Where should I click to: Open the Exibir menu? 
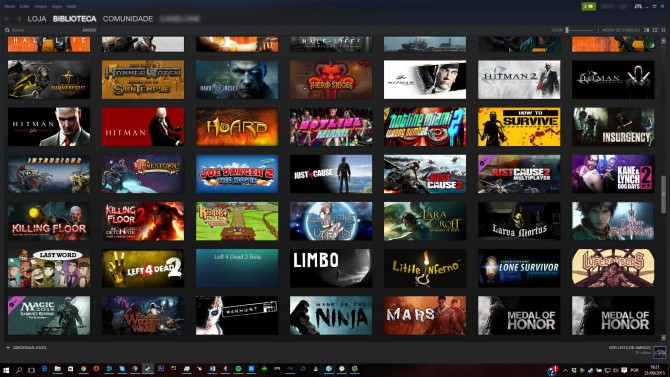point(25,6)
